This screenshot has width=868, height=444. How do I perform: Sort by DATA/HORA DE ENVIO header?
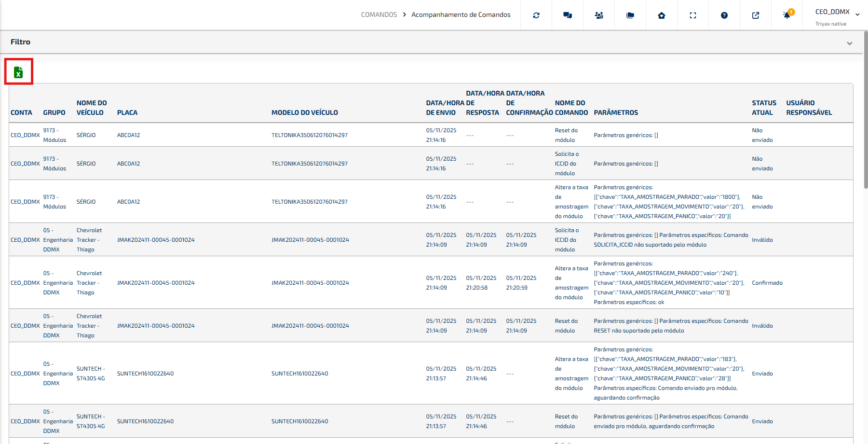pyautogui.click(x=444, y=108)
